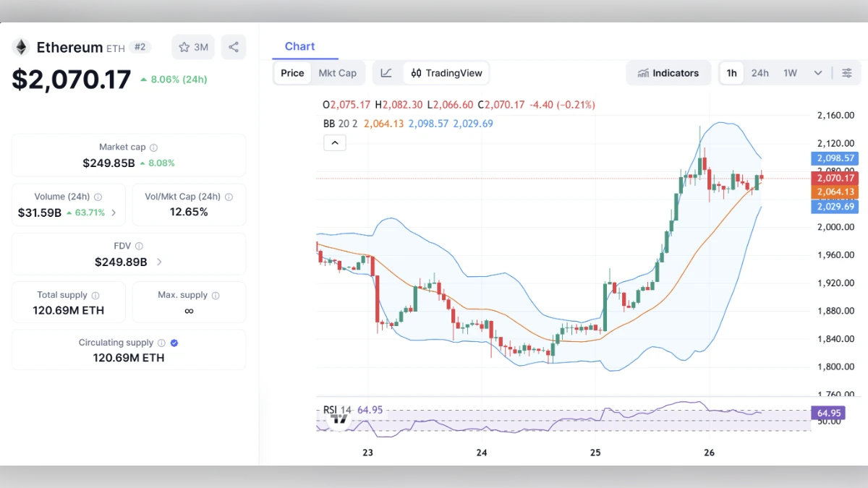
Task: Collapse the indicator legend panel
Action: click(x=334, y=142)
